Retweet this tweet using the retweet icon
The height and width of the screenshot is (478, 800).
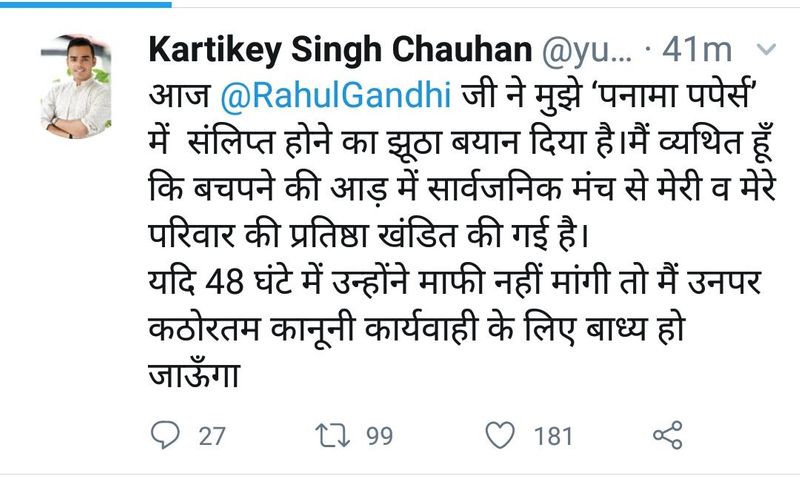[x=329, y=436]
